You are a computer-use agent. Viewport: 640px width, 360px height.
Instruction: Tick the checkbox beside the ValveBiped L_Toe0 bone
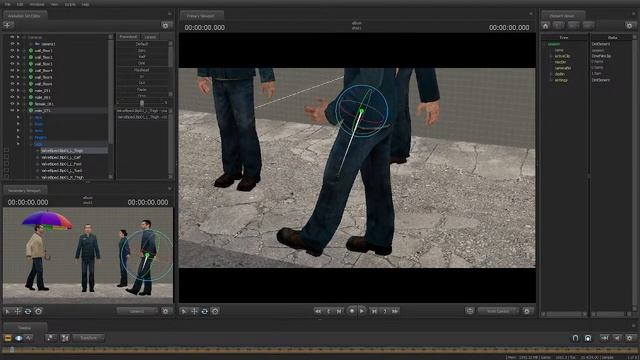click(x=6, y=171)
